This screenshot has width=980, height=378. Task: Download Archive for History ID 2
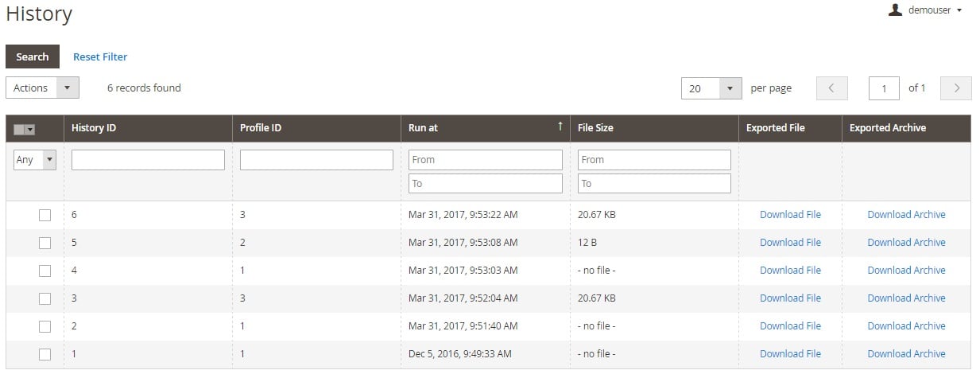point(906,326)
